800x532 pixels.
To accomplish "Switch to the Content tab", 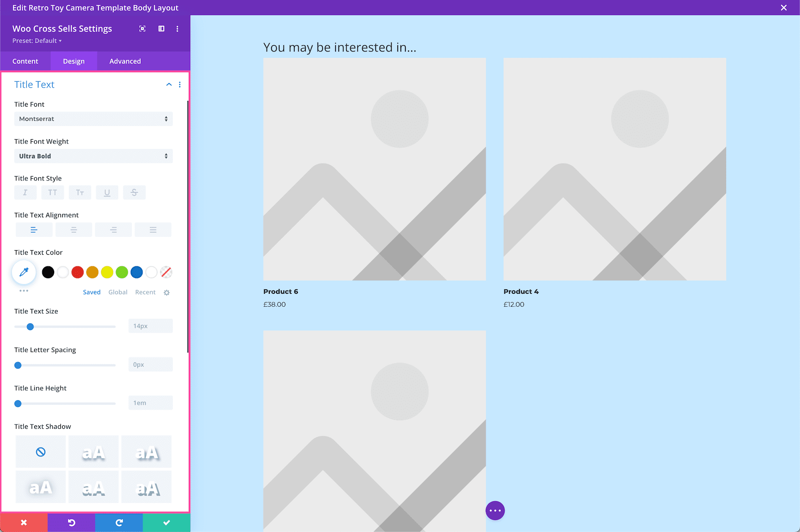I will pos(25,61).
